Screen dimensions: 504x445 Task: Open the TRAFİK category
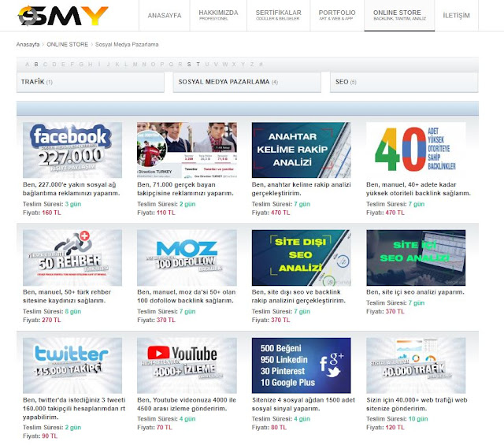tap(91, 82)
